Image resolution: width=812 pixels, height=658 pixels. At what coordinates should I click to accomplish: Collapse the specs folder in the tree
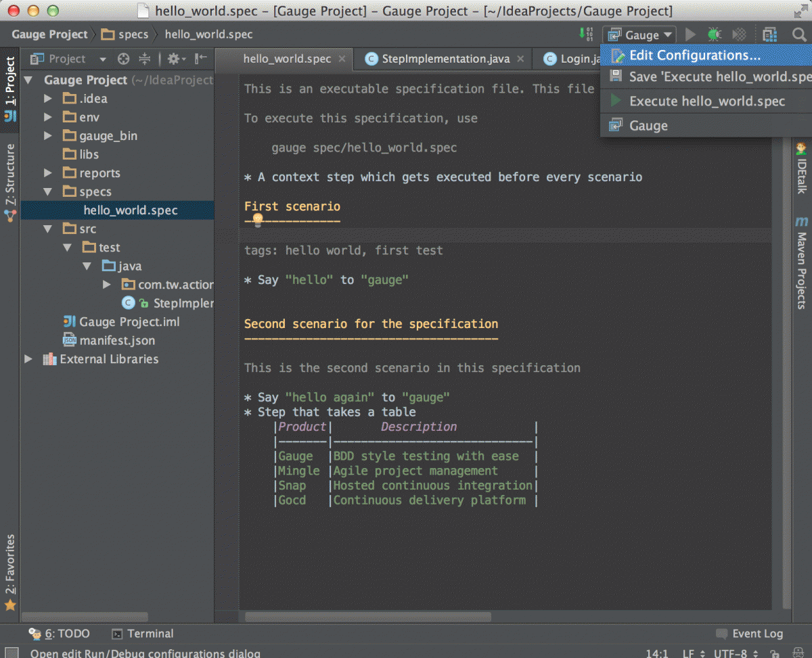(47, 192)
